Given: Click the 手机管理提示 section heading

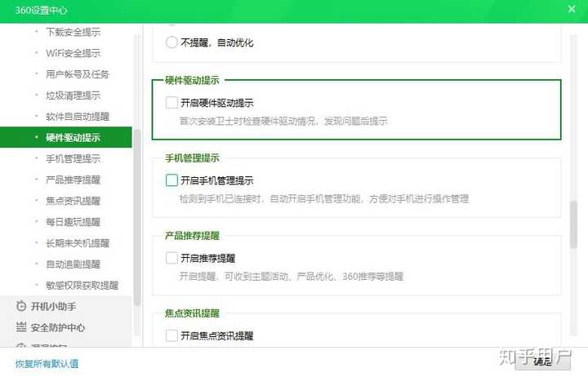Looking at the screenshot, I should coord(192,158).
